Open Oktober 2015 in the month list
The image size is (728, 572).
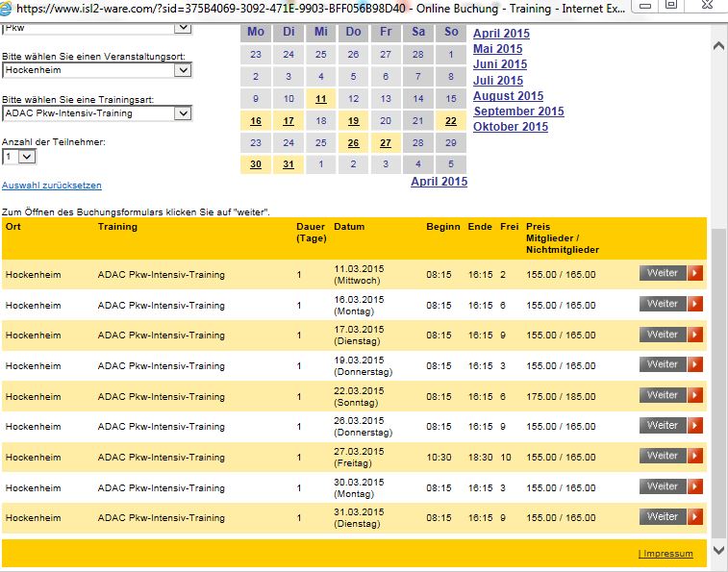click(511, 126)
